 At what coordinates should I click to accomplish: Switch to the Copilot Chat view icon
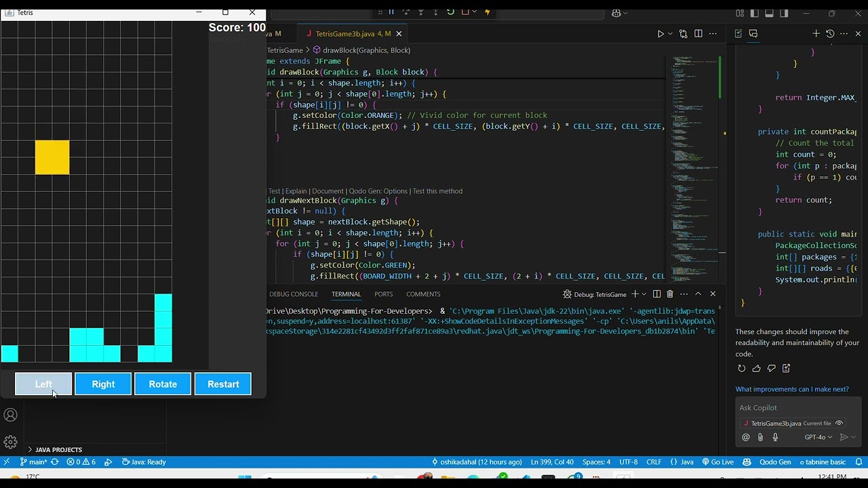click(753, 33)
